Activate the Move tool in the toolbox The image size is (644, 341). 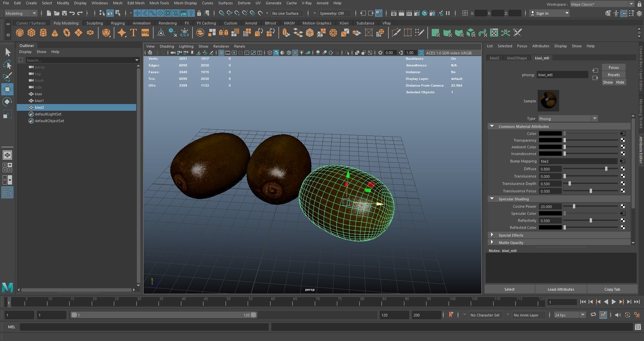point(7,89)
